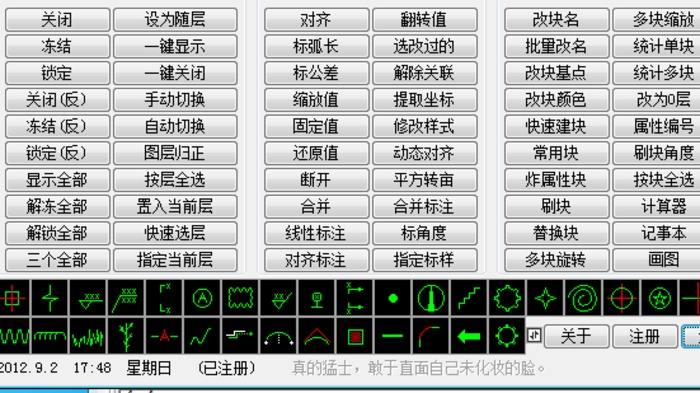Screen dimensions: 700x393
Task: Click 标角度 button
Action: [424, 233]
